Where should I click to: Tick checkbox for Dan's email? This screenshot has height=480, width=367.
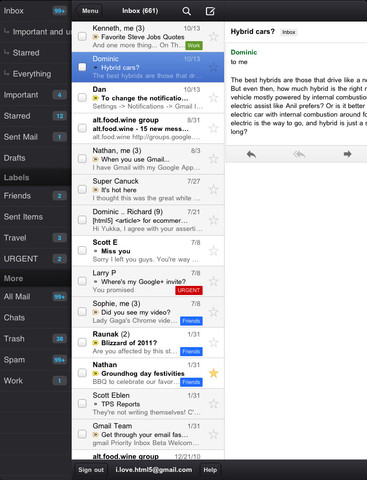[82, 98]
